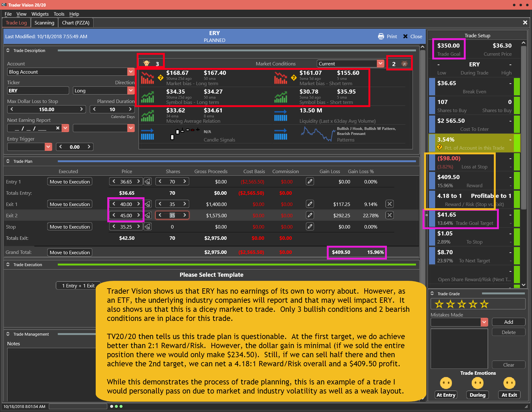Edit Exit 1 row with pencil icon

[x=310, y=204]
